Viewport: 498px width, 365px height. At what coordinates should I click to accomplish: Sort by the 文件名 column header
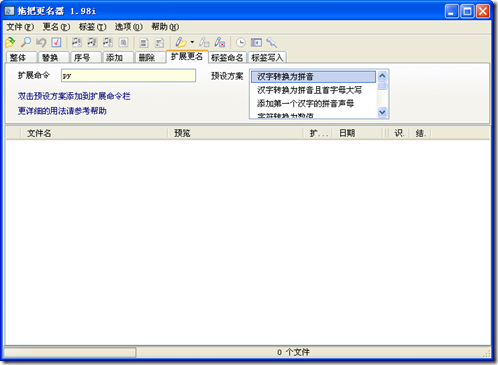click(x=94, y=133)
